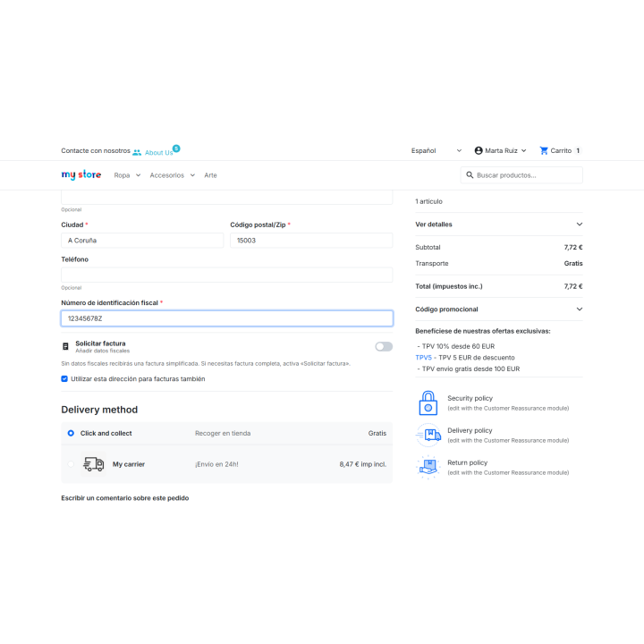Screen dimensions: 644x644
Task: Expand the Ropa menu chevron
Action: [138, 175]
